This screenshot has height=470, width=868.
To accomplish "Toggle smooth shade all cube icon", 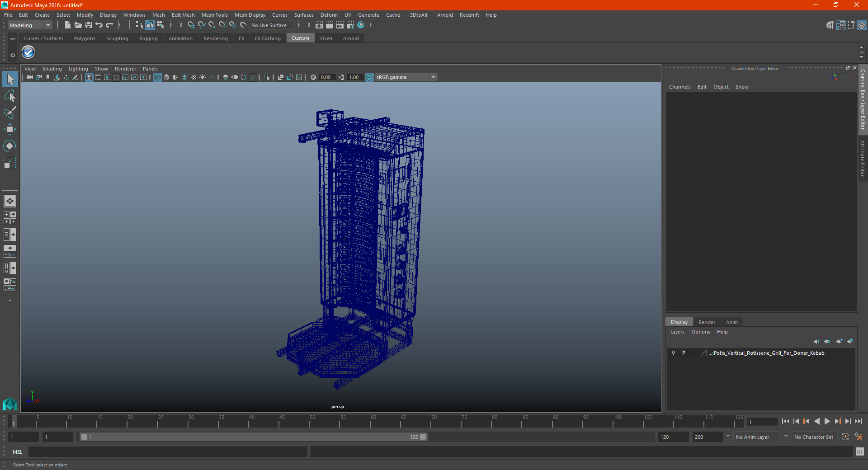I will pyautogui.click(x=166, y=77).
